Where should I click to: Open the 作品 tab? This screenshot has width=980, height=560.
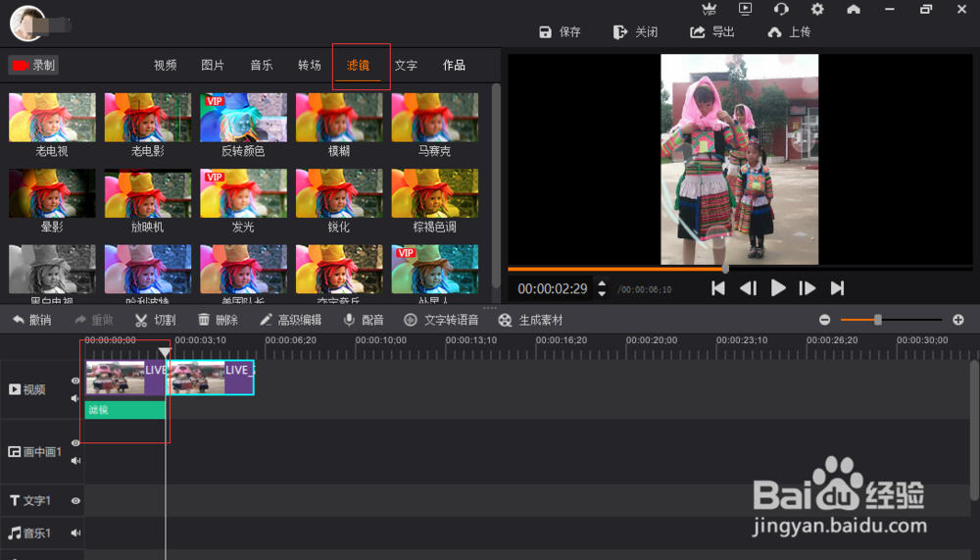454,65
